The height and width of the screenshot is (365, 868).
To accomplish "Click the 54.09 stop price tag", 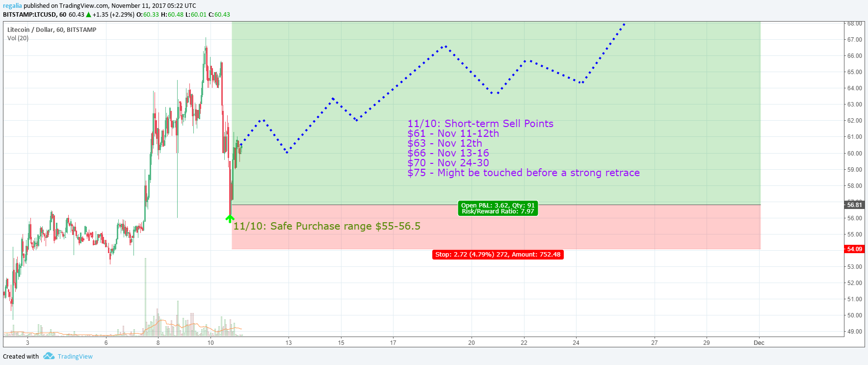I will (854, 249).
